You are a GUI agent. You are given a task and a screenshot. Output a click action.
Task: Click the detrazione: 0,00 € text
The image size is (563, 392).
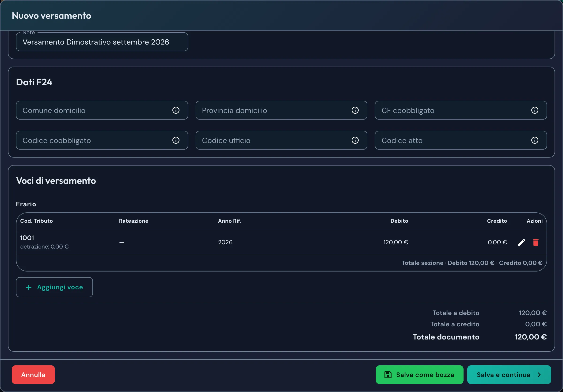click(x=44, y=247)
